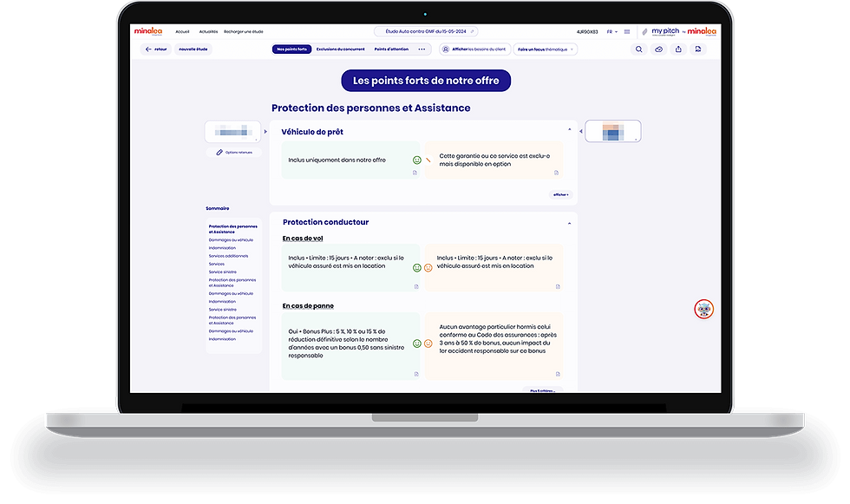Switch to Points d'attention tab

(391, 49)
